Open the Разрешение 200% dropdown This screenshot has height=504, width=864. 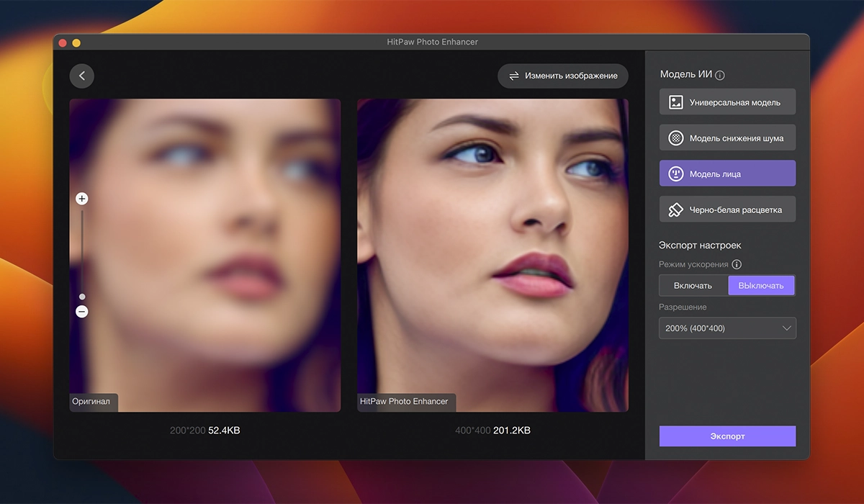tap(720, 328)
